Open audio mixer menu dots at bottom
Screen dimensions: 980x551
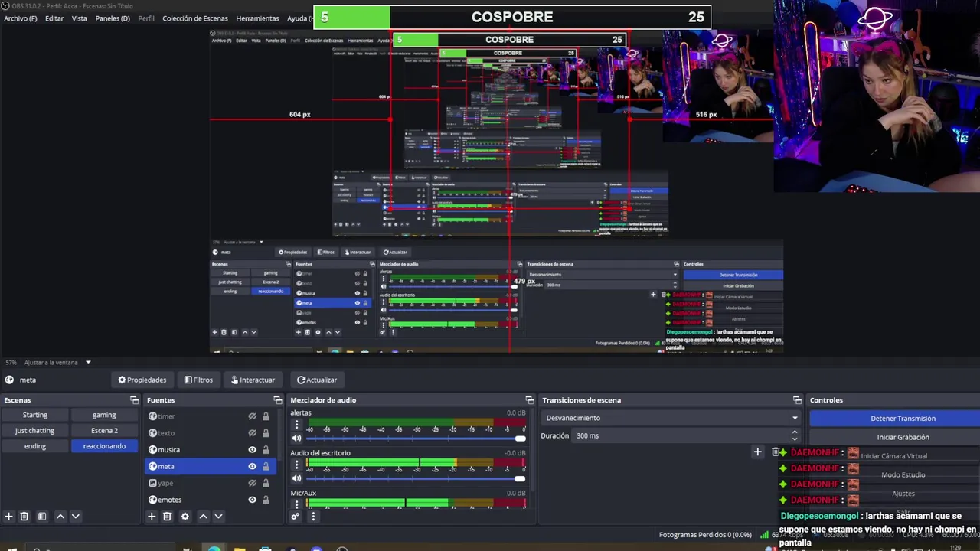312,517
